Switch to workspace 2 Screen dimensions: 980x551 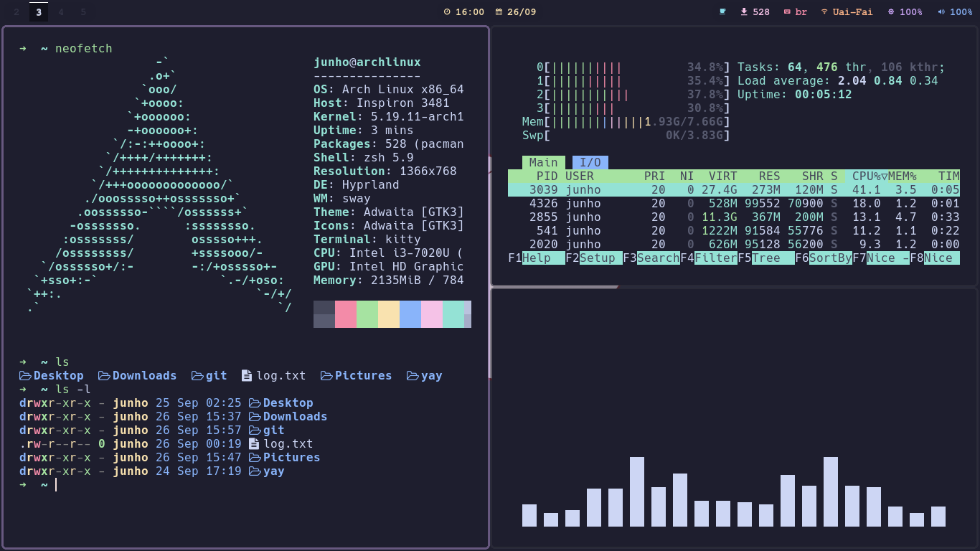(x=17, y=11)
